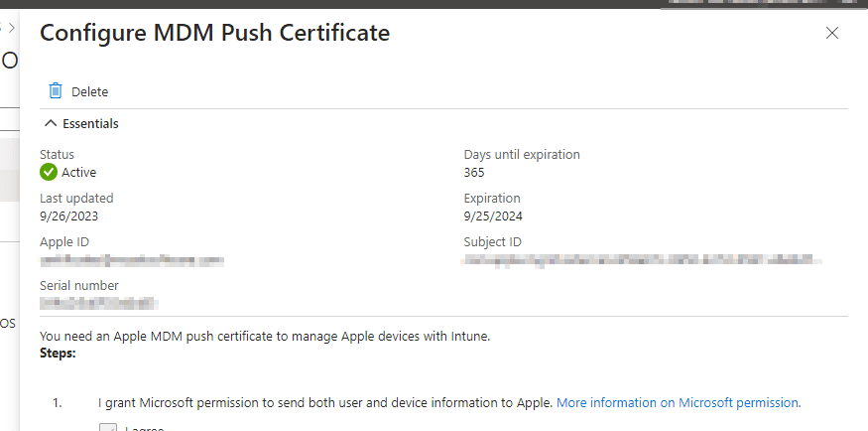The width and height of the screenshot is (868, 431).
Task: Close the Configure MDM Push Certificate pane
Action: 832,33
